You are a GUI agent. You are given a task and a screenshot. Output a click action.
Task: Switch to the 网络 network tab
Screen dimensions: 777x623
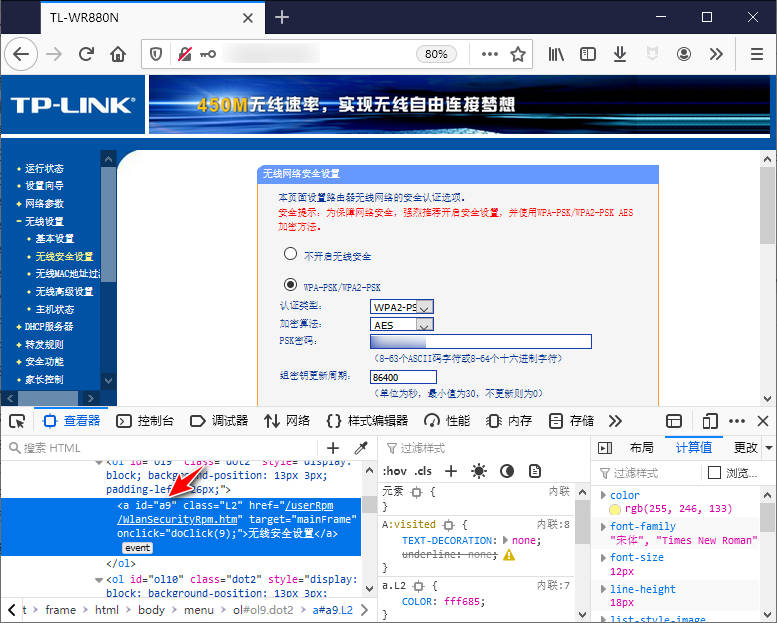(287, 421)
